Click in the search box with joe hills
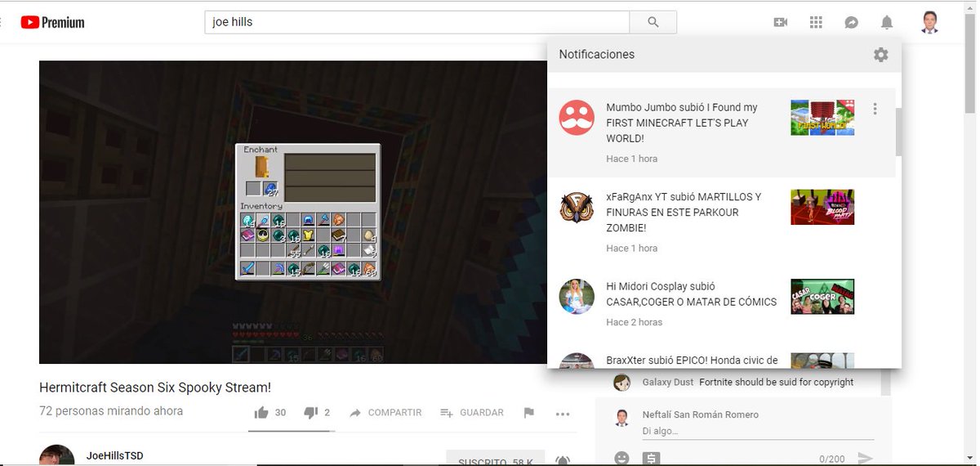The width and height of the screenshot is (980, 466). (x=417, y=22)
